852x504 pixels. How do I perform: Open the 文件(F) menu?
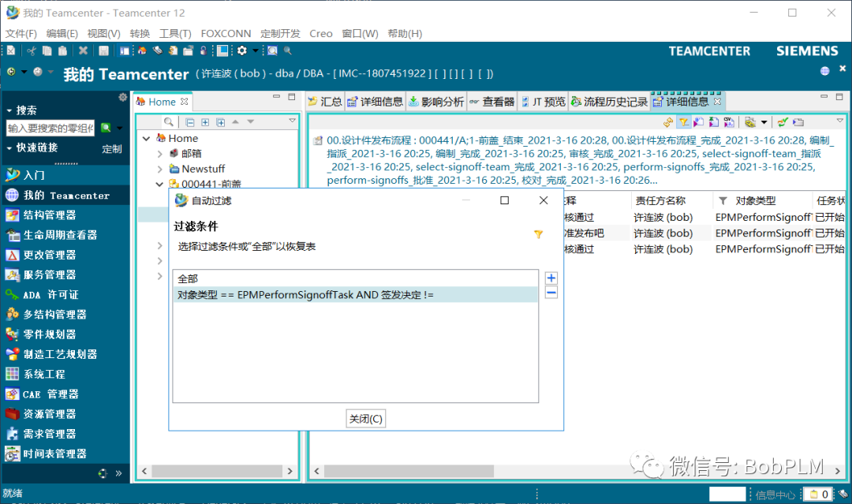21,34
